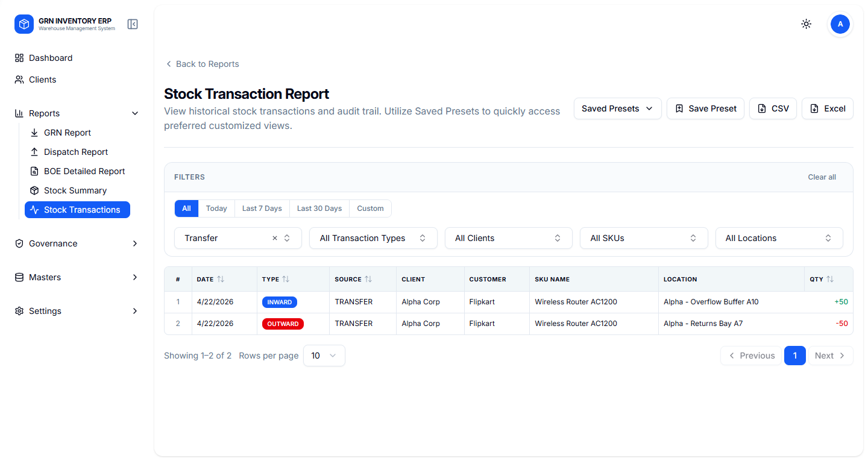
Task: Change the rows per page selector
Action: coord(324,356)
